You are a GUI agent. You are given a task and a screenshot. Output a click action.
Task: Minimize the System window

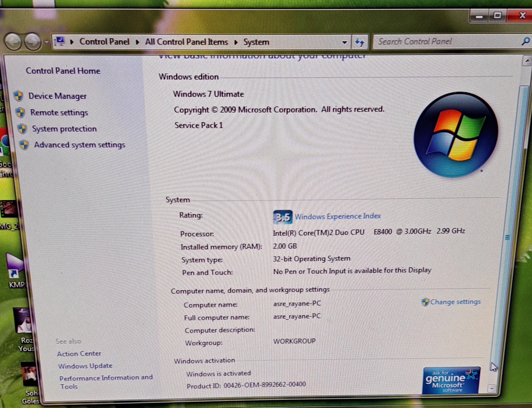(x=479, y=16)
